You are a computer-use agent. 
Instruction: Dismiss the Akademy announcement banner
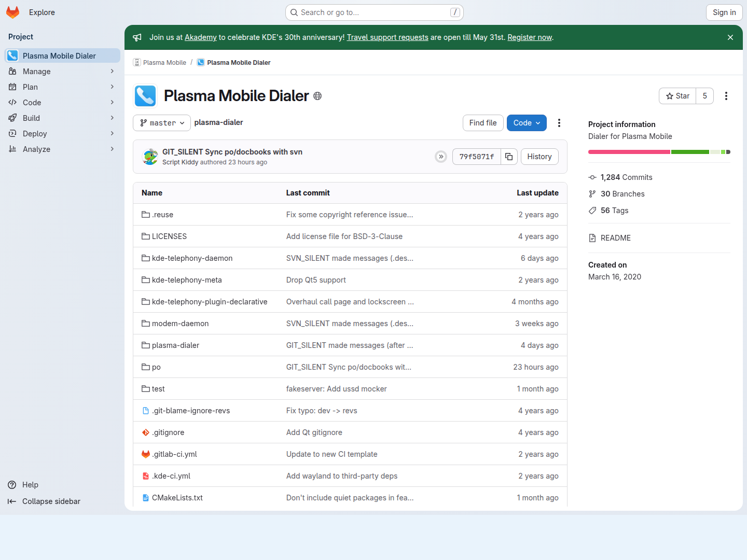[x=730, y=37]
